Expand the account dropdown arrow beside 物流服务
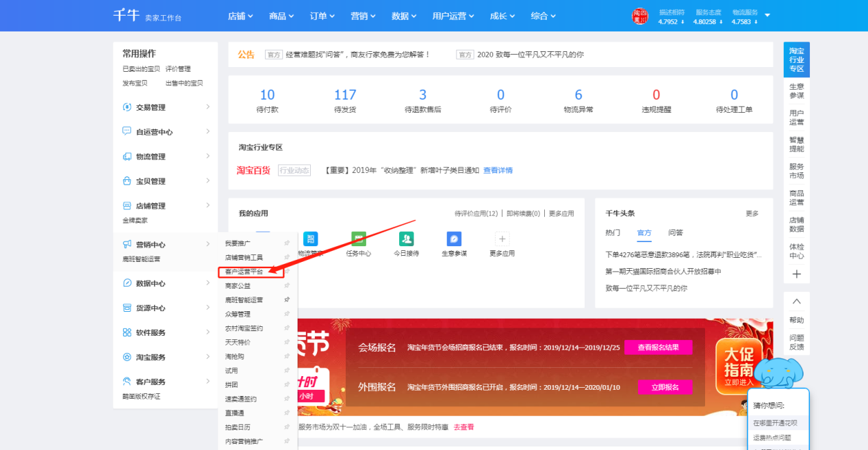The width and height of the screenshot is (868, 450). (767, 15)
